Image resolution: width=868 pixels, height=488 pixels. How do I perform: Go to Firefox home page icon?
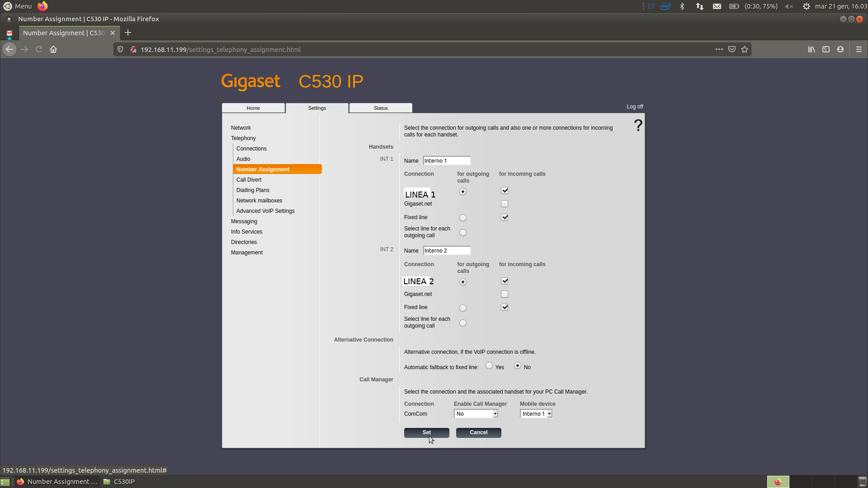tap(53, 49)
